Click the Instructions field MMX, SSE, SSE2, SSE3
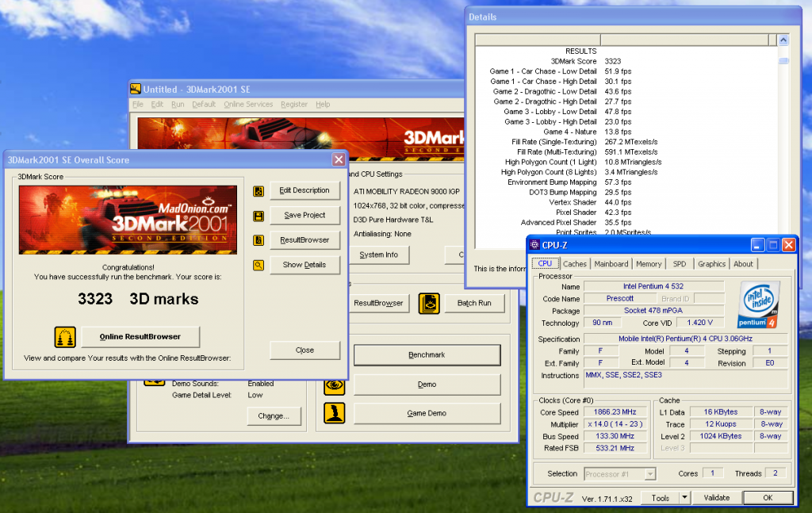 pyautogui.click(x=686, y=378)
